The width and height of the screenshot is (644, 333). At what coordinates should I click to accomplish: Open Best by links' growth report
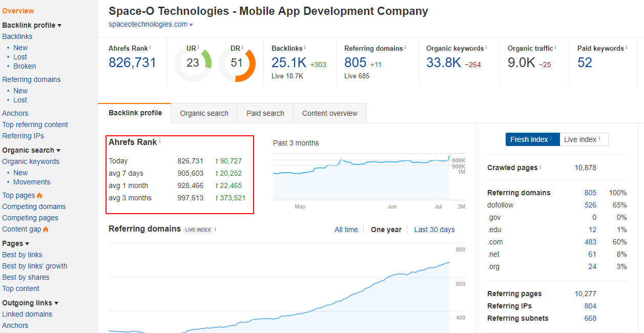point(35,266)
